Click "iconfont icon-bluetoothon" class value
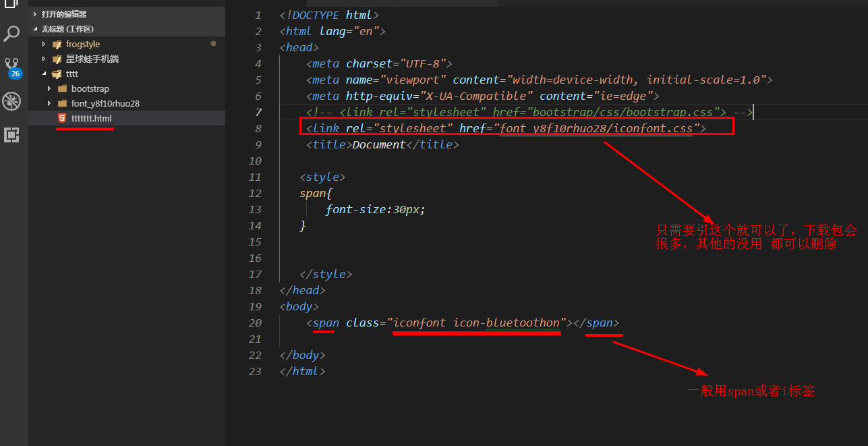 [477, 323]
